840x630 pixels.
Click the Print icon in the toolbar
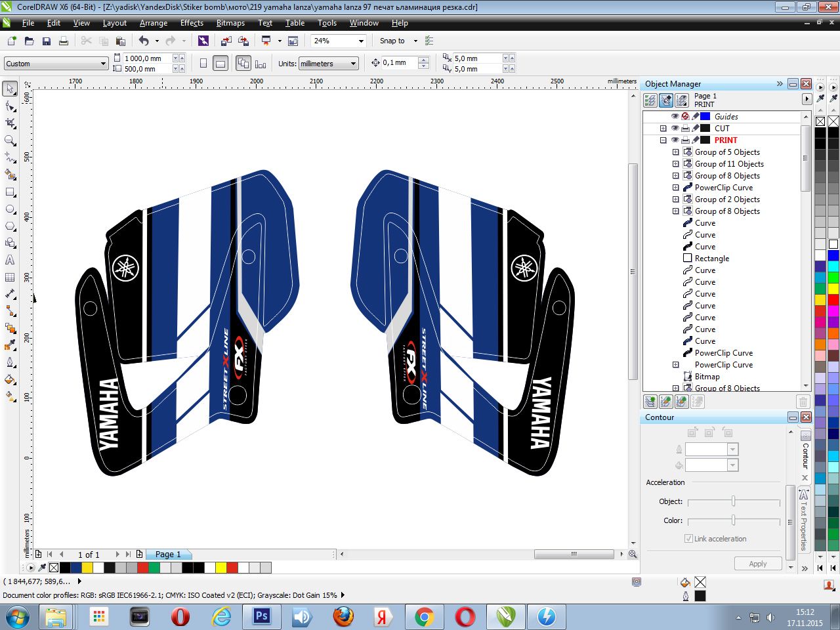click(64, 41)
